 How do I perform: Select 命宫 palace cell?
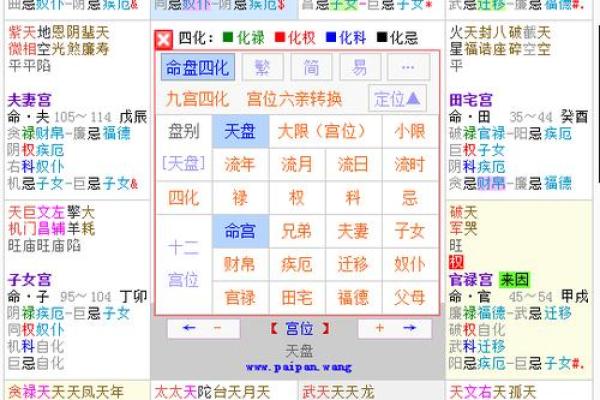[240, 231]
